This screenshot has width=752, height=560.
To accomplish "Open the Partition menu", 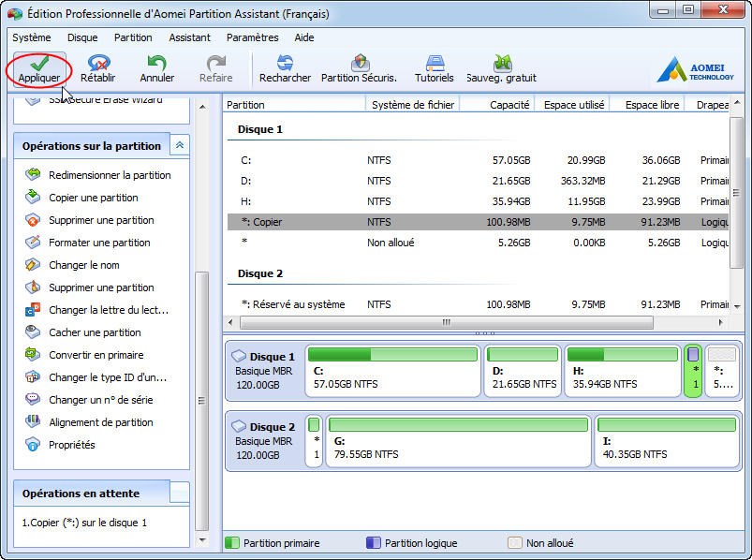I will pyautogui.click(x=133, y=37).
